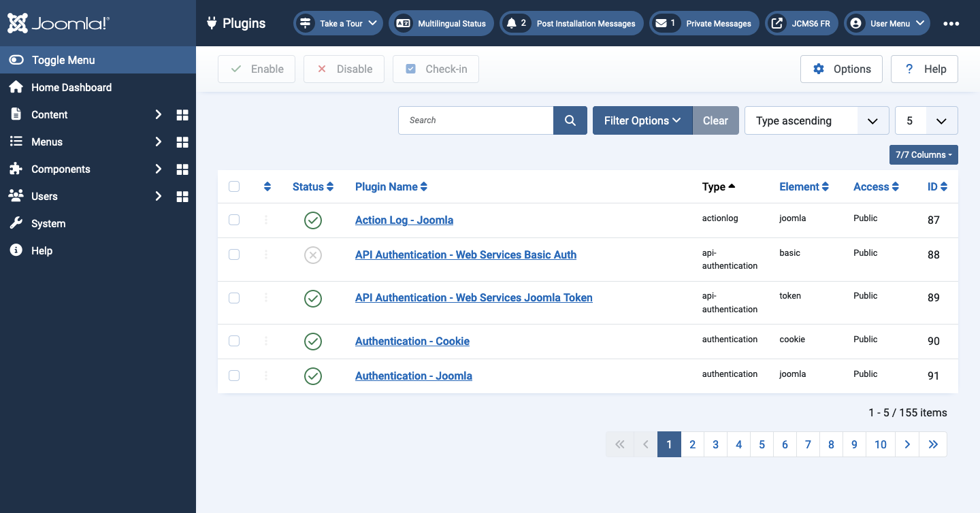Go to first page double-arrow icon

coord(619,444)
